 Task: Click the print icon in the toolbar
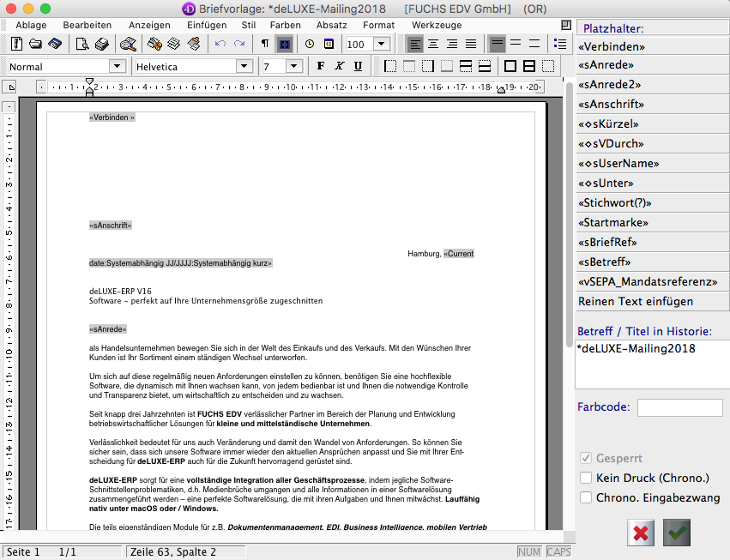(x=101, y=44)
